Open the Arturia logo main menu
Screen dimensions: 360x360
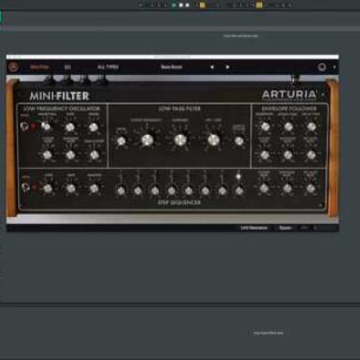14,67
